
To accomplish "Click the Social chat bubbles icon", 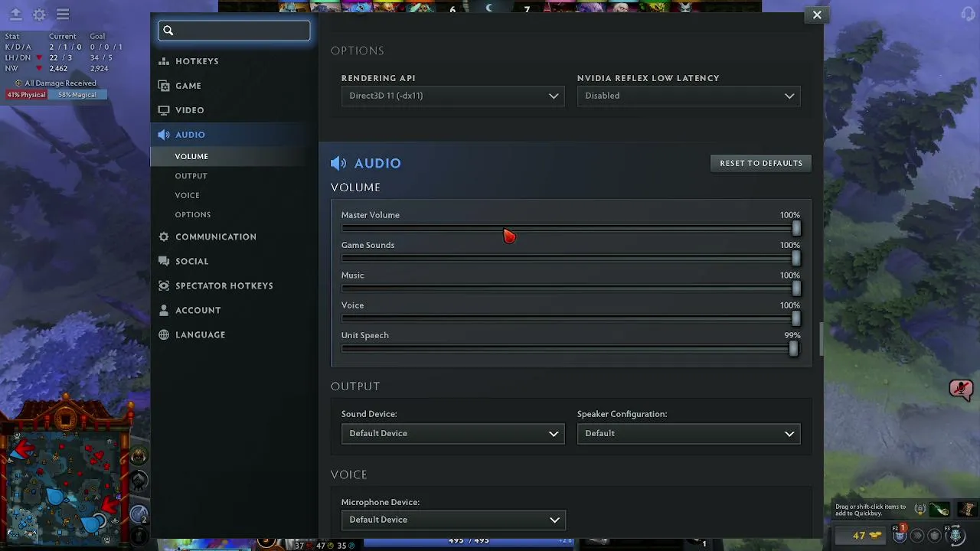I will click(x=164, y=261).
